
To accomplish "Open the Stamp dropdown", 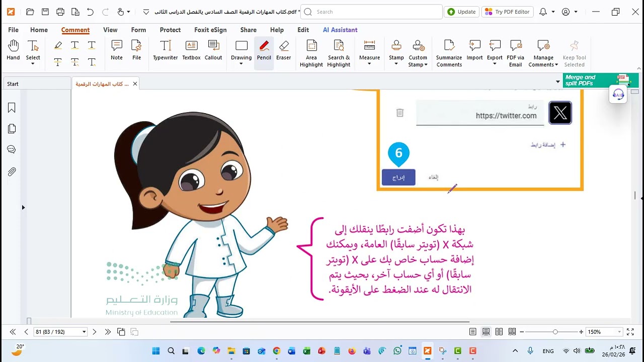I will (396, 64).
